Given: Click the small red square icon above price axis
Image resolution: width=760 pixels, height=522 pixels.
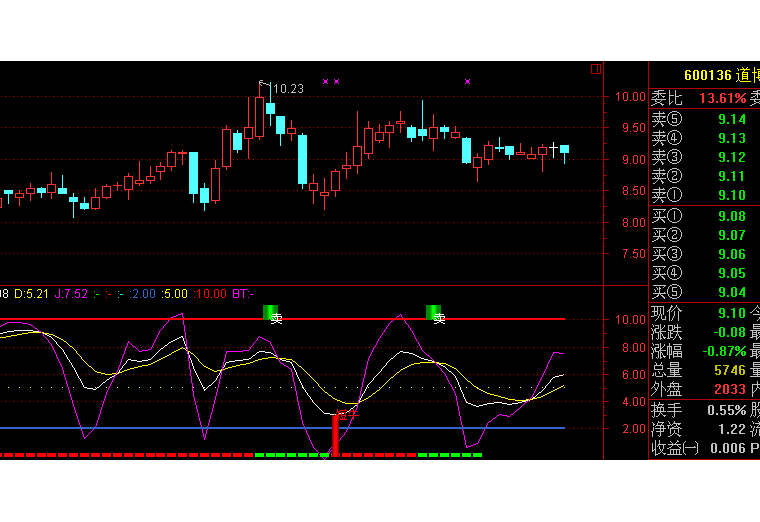Looking at the screenshot, I should click(x=596, y=70).
